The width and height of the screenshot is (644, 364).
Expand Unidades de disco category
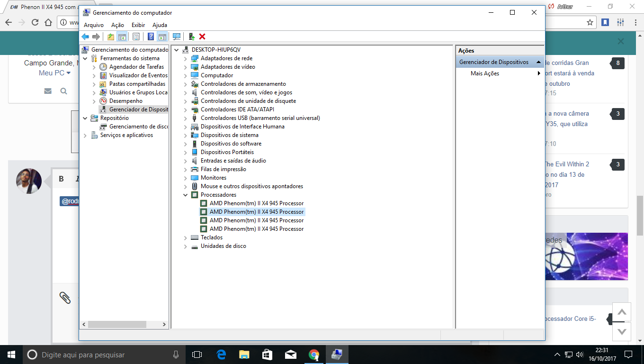coord(186,246)
